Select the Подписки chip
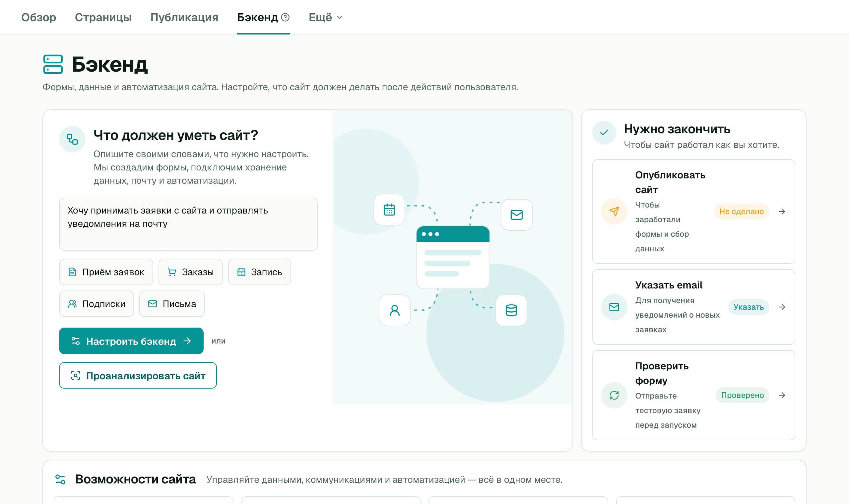849x504 pixels. click(97, 304)
